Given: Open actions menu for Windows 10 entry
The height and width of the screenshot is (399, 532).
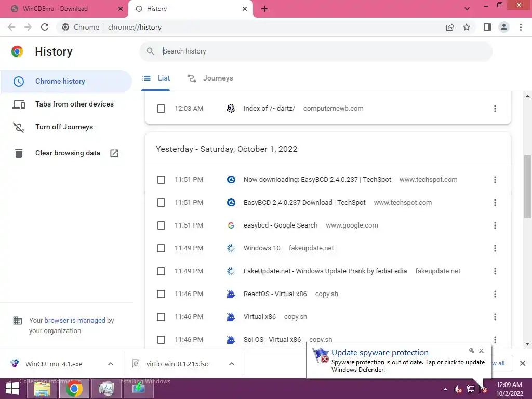Looking at the screenshot, I should pyautogui.click(x=495, y=248).
